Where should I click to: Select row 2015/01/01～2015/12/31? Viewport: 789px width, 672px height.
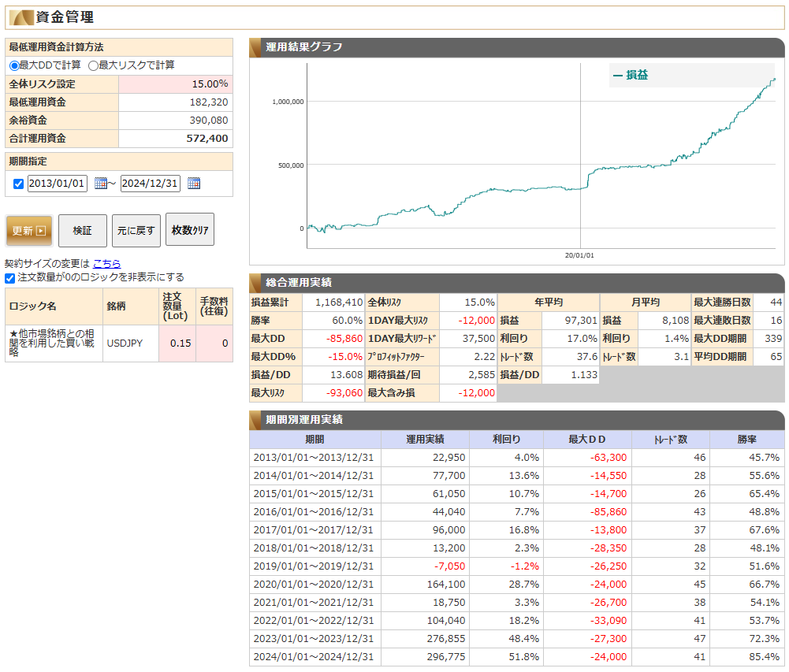tap(517, 494)
